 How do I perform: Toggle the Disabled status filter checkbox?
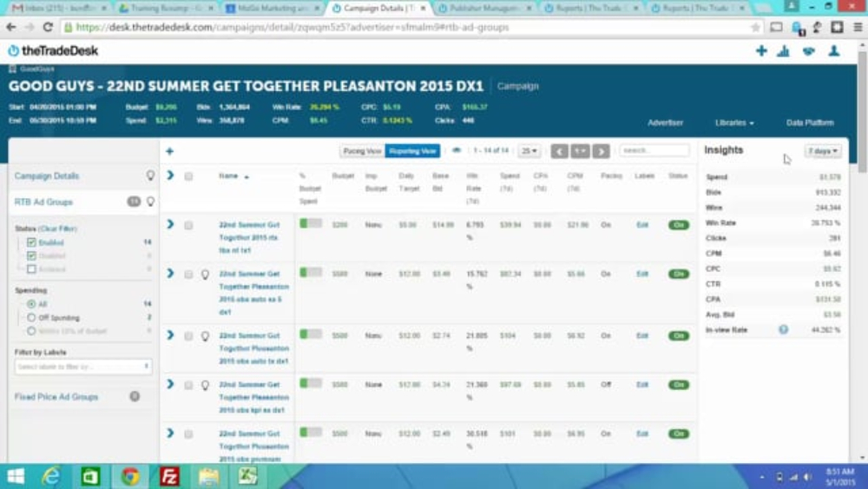(31, 256)
